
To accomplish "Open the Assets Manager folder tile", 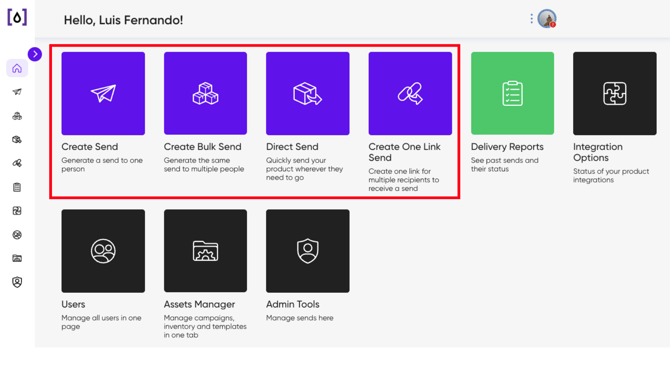I will point(205,251).
